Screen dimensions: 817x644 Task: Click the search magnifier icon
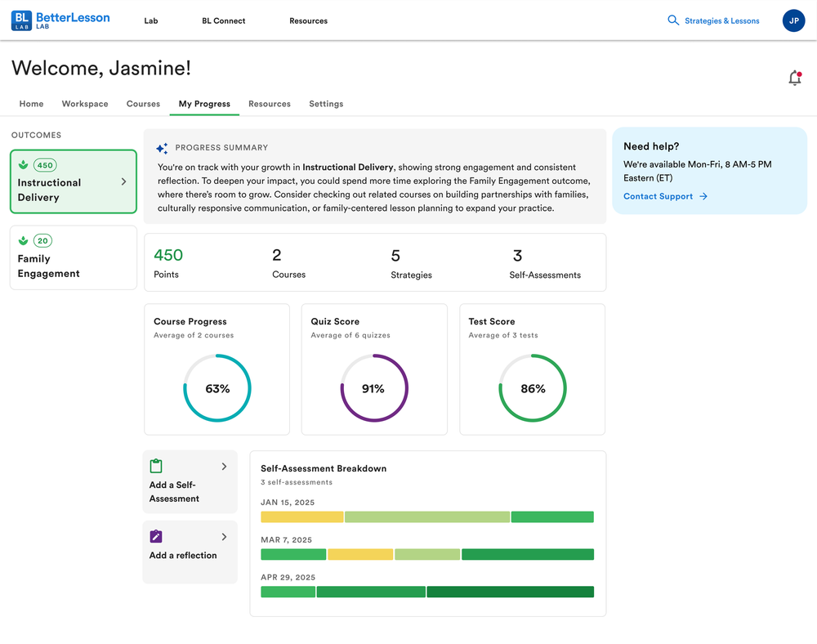pos(673,20)
